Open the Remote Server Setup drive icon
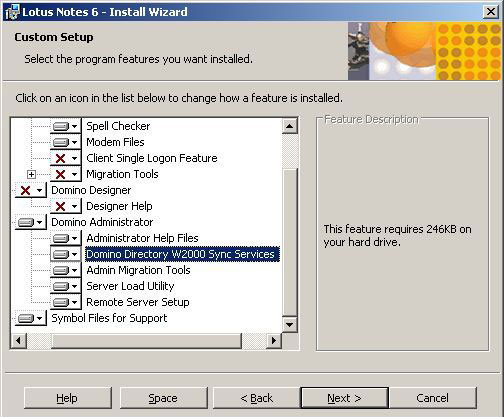Viewport: 504px width, 417px height. (66, 302)
